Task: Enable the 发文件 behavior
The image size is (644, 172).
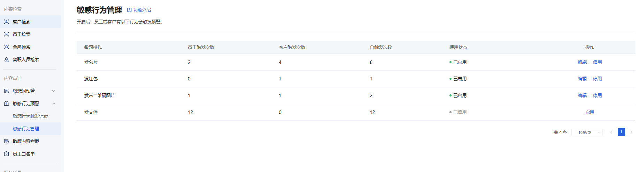Action: pyautogui.click(x=590, y=112)
